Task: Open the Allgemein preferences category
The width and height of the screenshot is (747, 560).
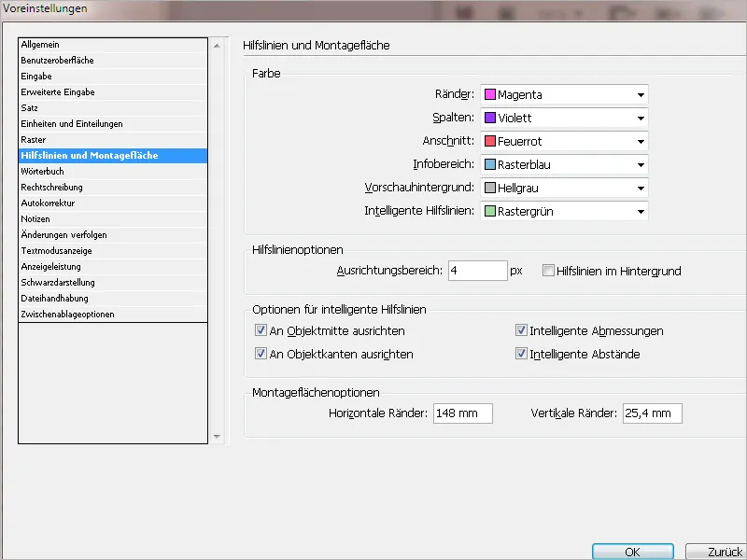Action: click(113, 45)
